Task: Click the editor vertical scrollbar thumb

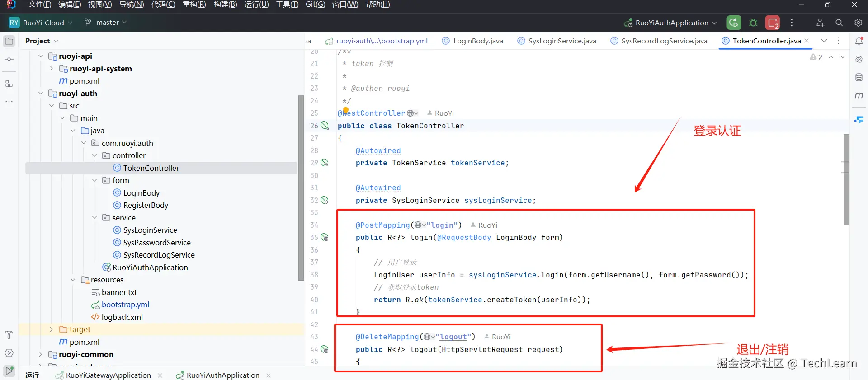Action: (x=846, y=179)
